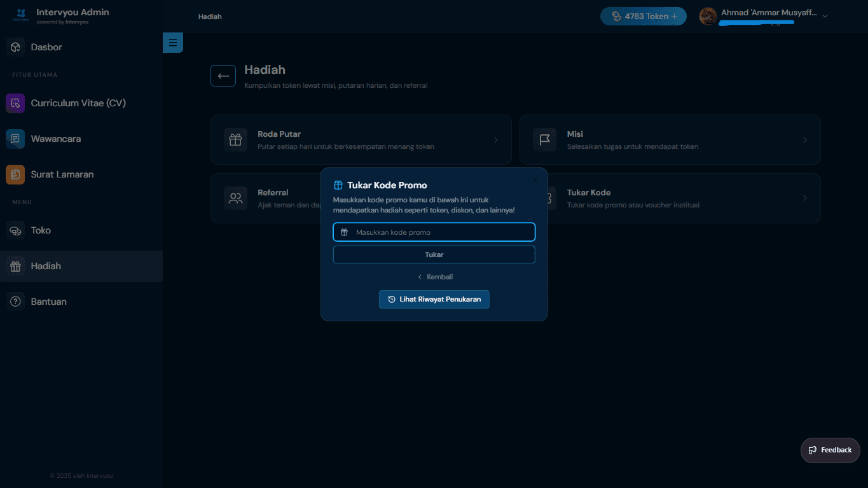Viewport: 868px width, 488px height.
Task: Open the Roda Putar card chevron
Action: coord(496,140)
